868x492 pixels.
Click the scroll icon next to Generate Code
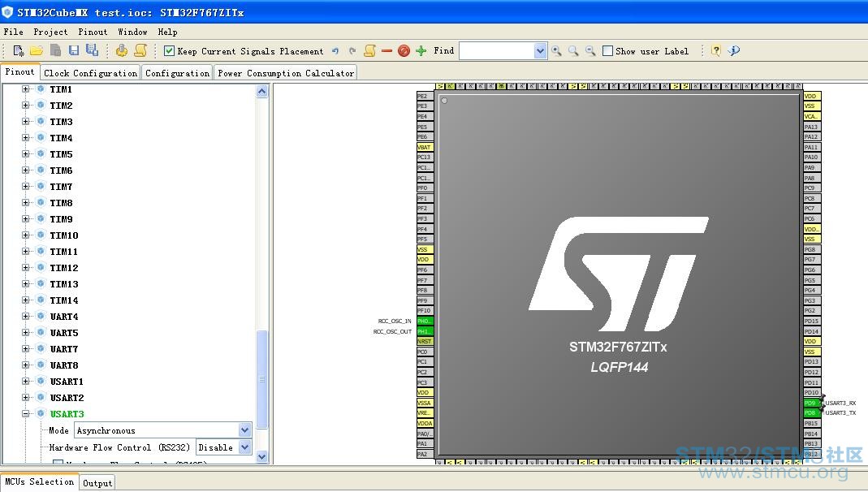140,51
